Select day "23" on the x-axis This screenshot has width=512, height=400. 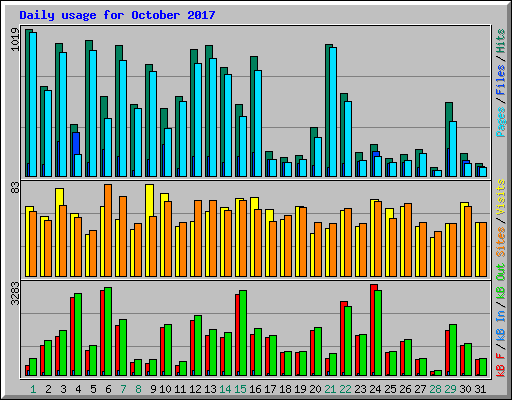pyautogui.click(x=360, y=389)
